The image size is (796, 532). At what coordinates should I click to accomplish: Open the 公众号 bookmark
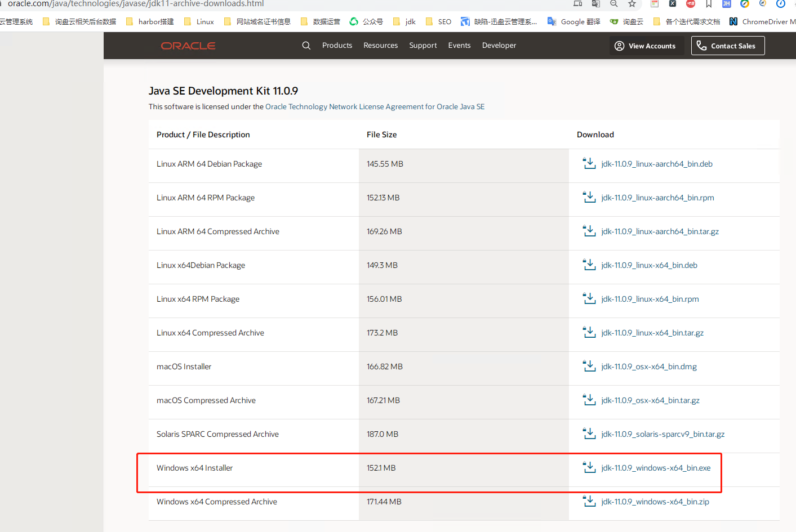pos(366,21)
